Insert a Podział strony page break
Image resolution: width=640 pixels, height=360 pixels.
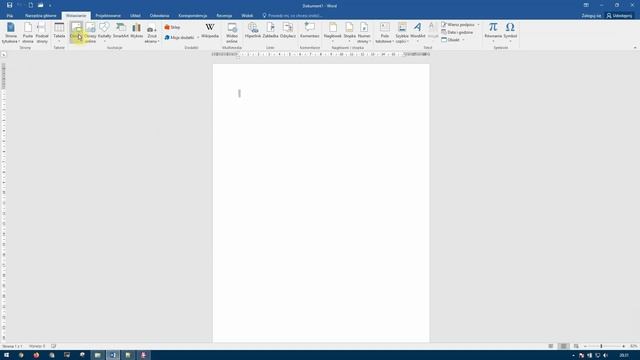[x=42, y=33]
